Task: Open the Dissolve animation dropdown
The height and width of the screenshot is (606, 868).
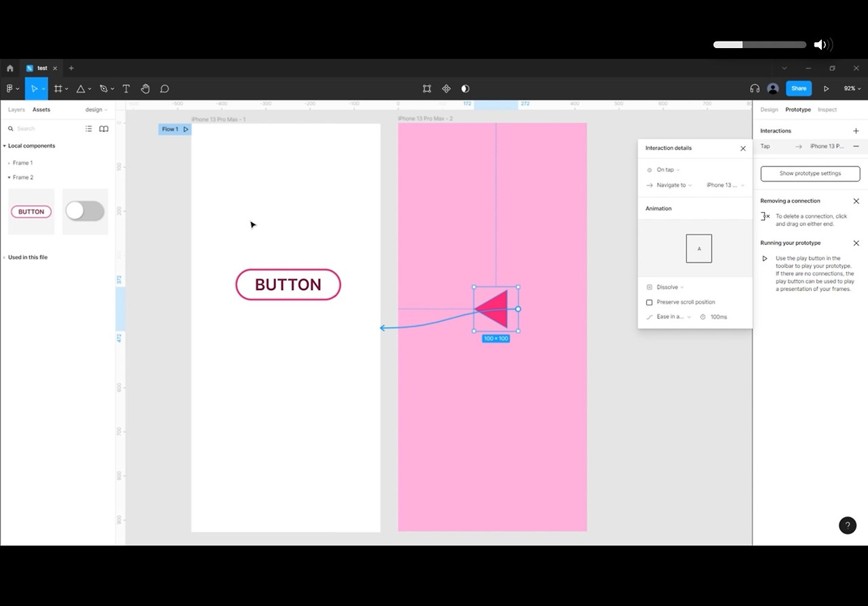Action: 669,287
